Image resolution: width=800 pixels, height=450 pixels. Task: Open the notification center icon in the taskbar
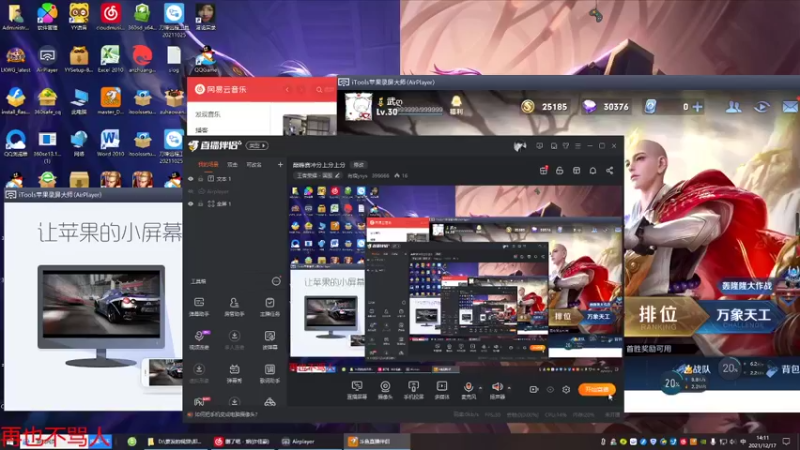[x=786, y=441]
